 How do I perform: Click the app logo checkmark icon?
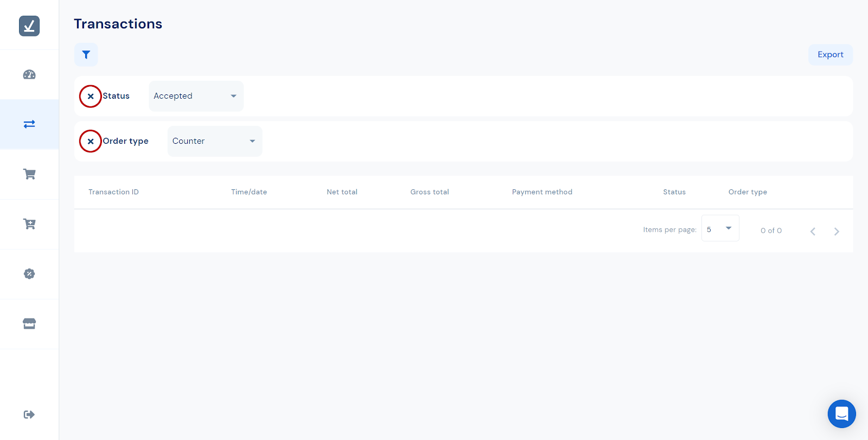[x=29, y=26]
